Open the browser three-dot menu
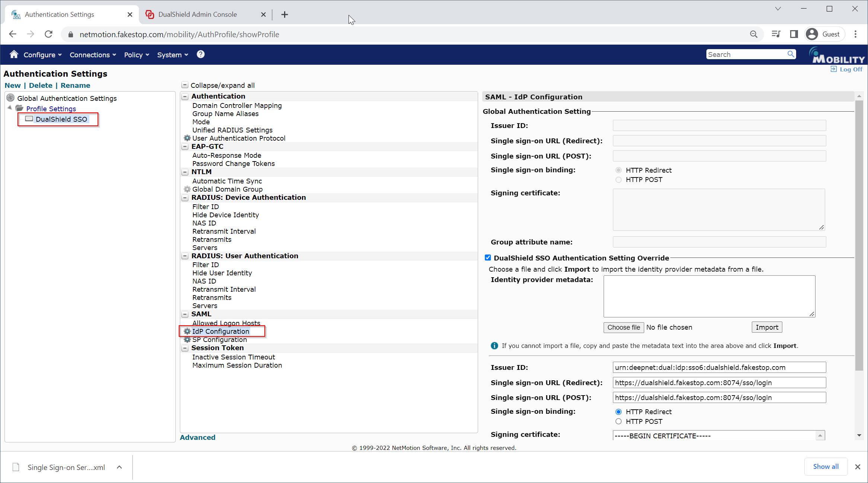The width and height of the screenshot is (868, 483). click(855, 34)
